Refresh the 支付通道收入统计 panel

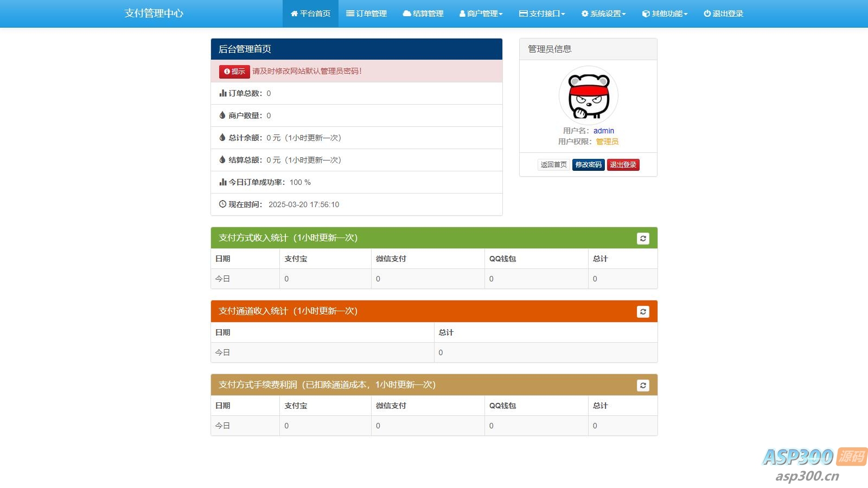coord(643,311)
